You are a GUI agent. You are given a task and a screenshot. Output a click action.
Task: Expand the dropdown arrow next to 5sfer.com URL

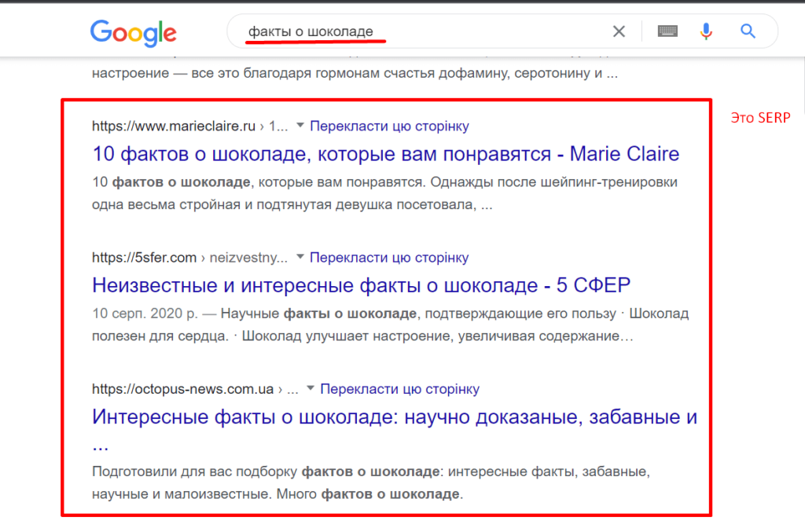coord(300,256)
